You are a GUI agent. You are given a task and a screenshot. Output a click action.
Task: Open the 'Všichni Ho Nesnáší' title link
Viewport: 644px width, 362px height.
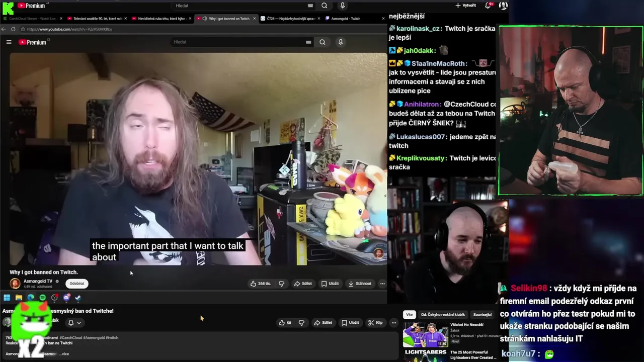[x=467, y=325]
